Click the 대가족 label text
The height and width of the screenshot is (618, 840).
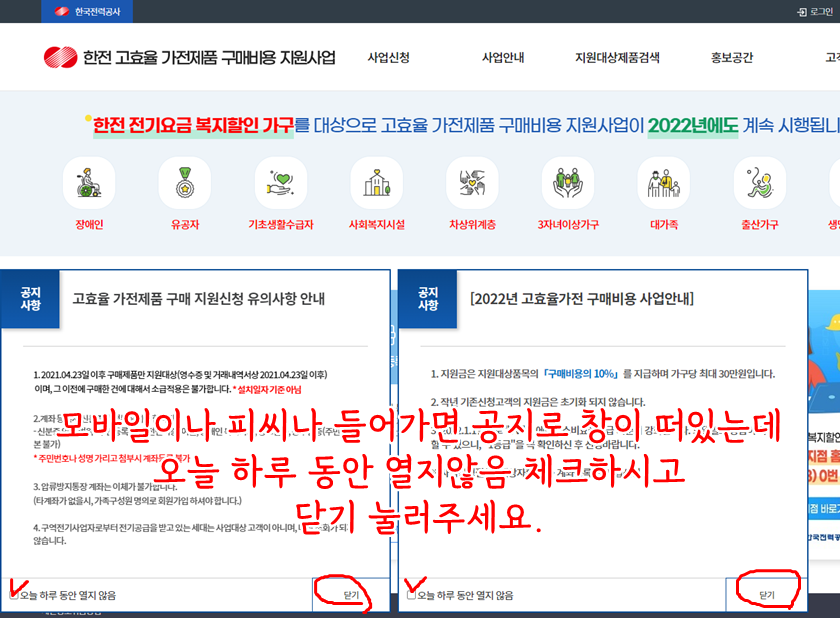click(664, 224)
